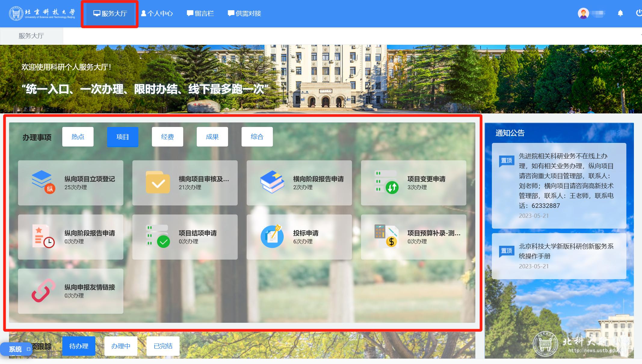Switch to the 热点 category tab

pyautogui.click(x=78, y=137)
